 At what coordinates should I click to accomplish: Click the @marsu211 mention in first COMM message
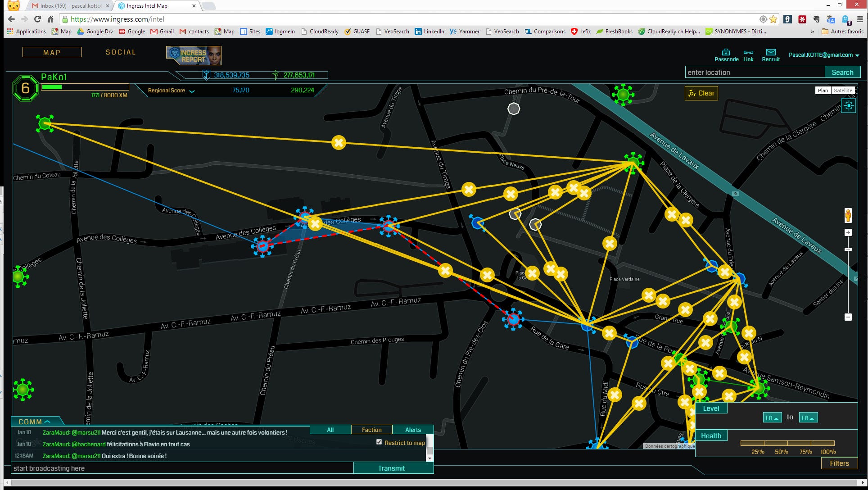pyautogui.click(x=86, y=432)
